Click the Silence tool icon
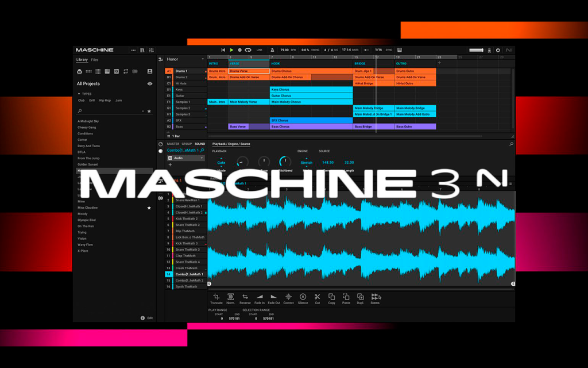This screenshot has height=368, width=588. 303,299
